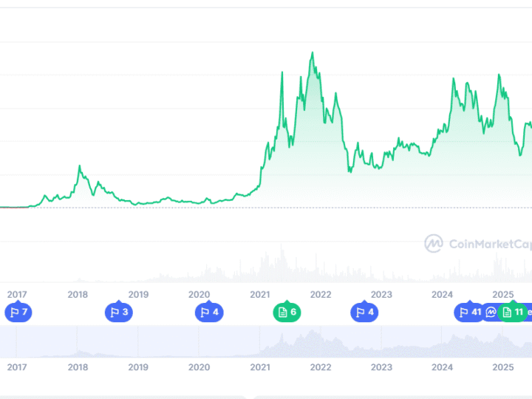Click the highest price peak in late 2021
This screenshot has height=399, width=532.
(313, 53)
